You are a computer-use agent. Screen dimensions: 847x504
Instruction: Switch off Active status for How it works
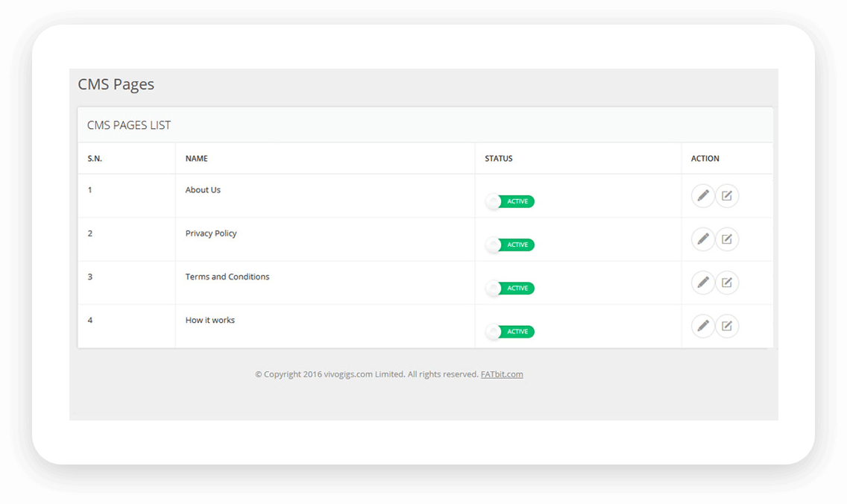point(509,331)
